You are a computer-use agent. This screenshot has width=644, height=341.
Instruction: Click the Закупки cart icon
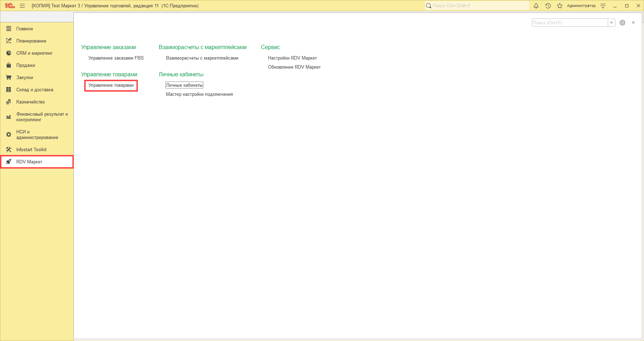coord(9,77)
